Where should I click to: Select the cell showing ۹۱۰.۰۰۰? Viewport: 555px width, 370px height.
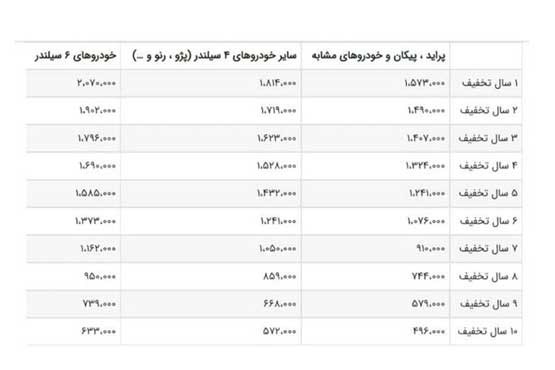click(431, 249)
